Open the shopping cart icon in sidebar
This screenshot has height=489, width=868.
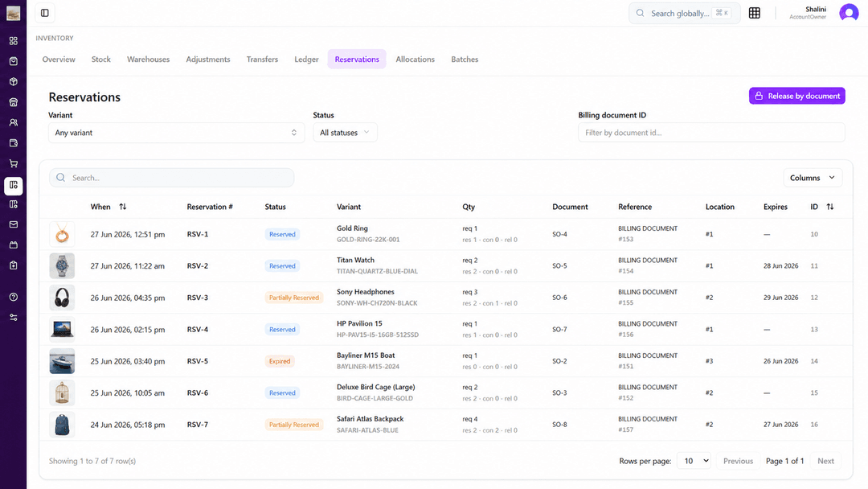tap(14, 163)
